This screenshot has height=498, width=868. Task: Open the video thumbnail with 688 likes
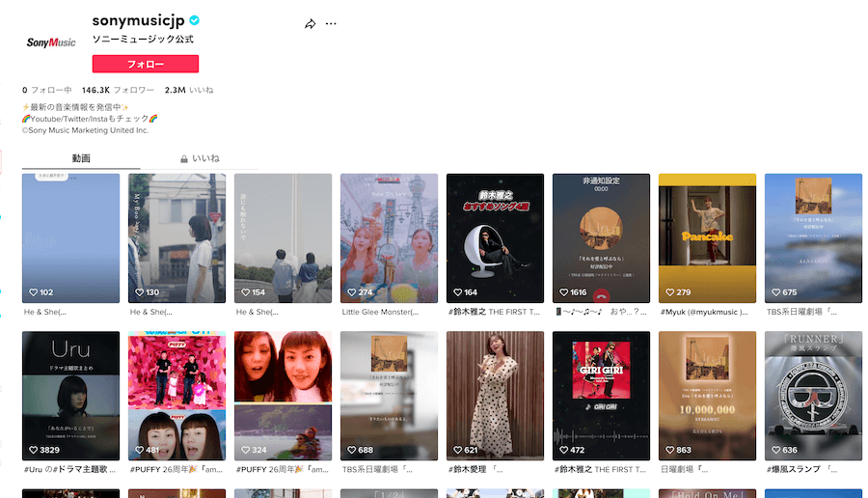pyautogui.click(x=390, y=396)
